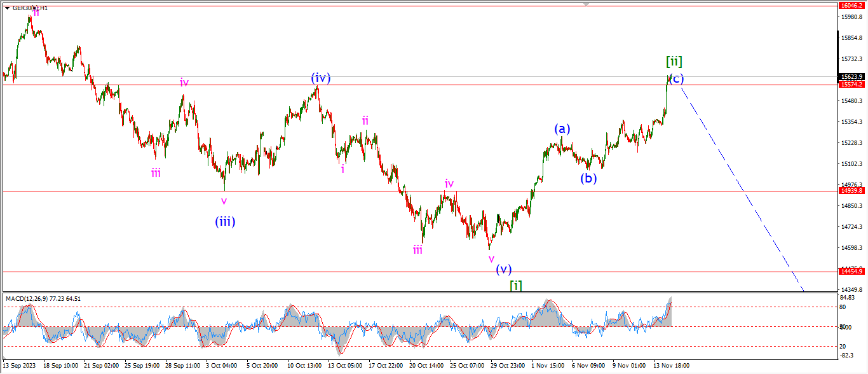The height and width of the screenshot is (374, 868).
Task: Click the blue (c) wave label
Action: 677,78
